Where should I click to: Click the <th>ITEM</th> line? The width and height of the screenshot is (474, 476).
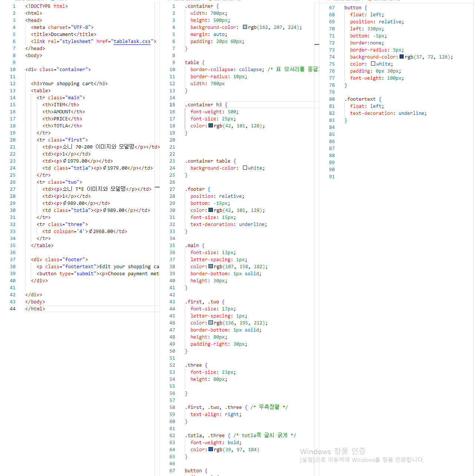[61, 105]
